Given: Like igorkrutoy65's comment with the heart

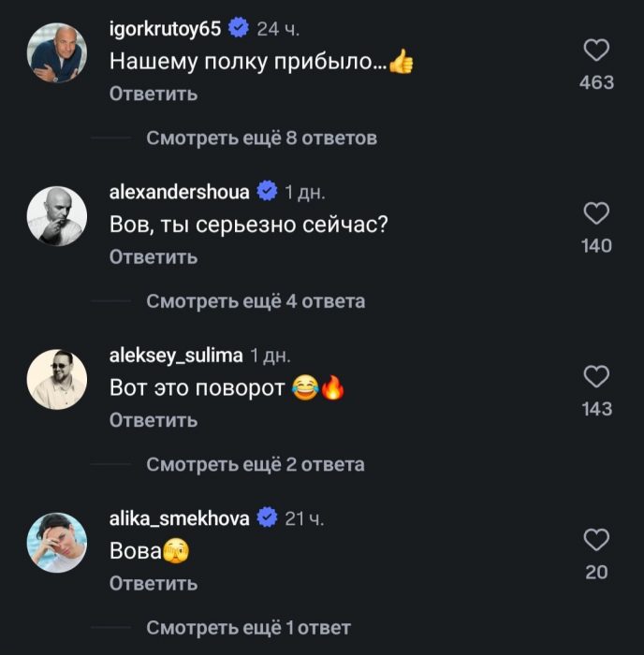Looking at the screenshot, I should [596, 51].
